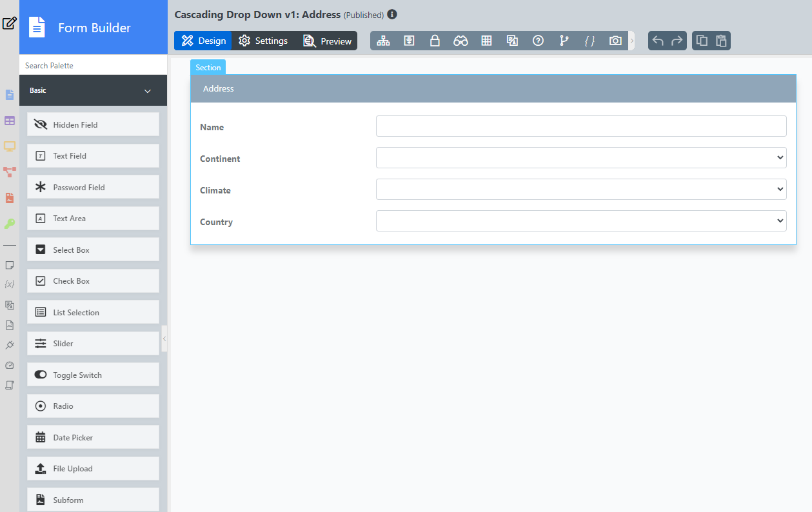Undo the last change
Image resolution: width=812 pixels, height=512 pixels.
[x=658, y=41]
